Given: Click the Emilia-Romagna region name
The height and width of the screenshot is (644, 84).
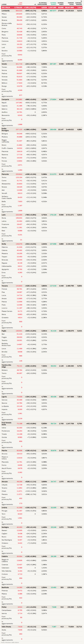Looking at the screenshot, I should pos(5,130).
